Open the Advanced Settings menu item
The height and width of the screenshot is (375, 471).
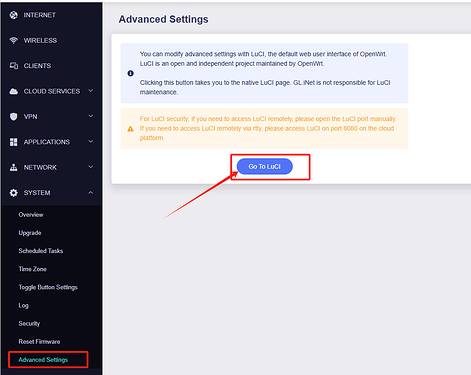pyautogui.click(x=43, y=360)
